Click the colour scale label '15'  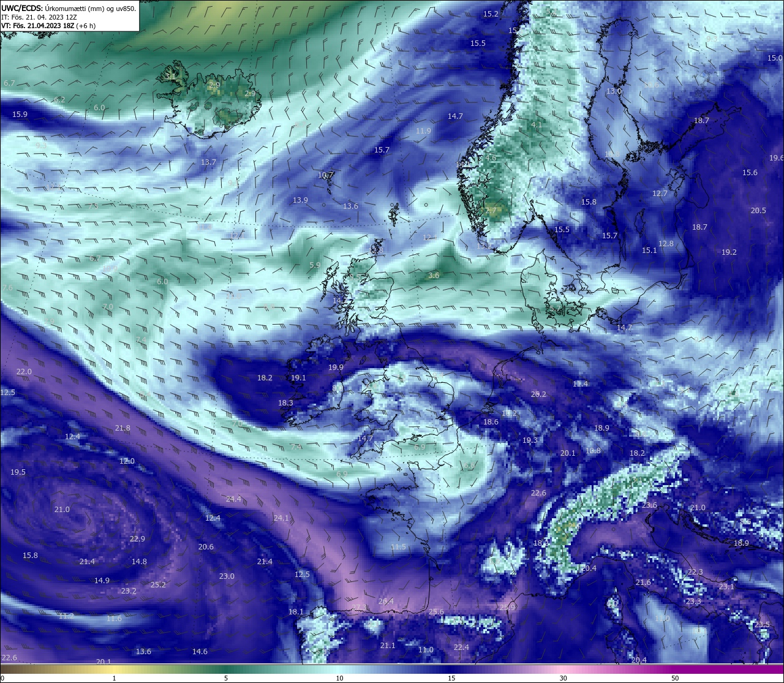tap(451, 678)
